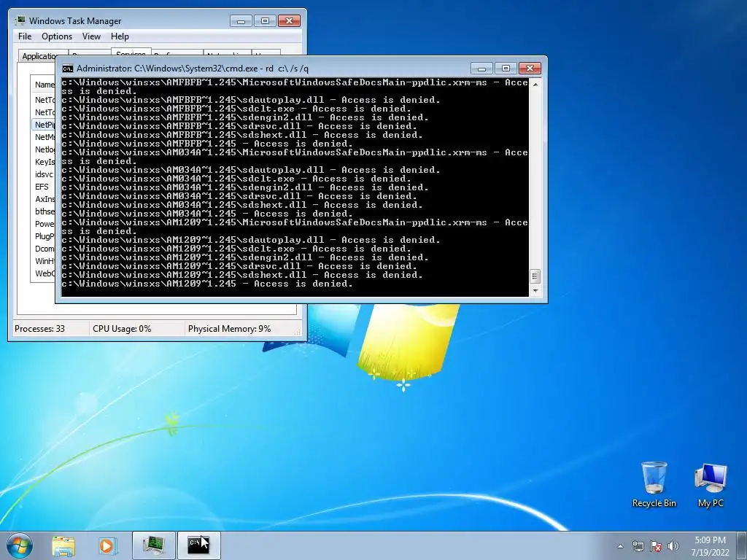This screenshot has width=747, height=560.
Task: Click the AM1209~1.245\sdrsvc.dll denied line
Action: [x=239, y=266]
